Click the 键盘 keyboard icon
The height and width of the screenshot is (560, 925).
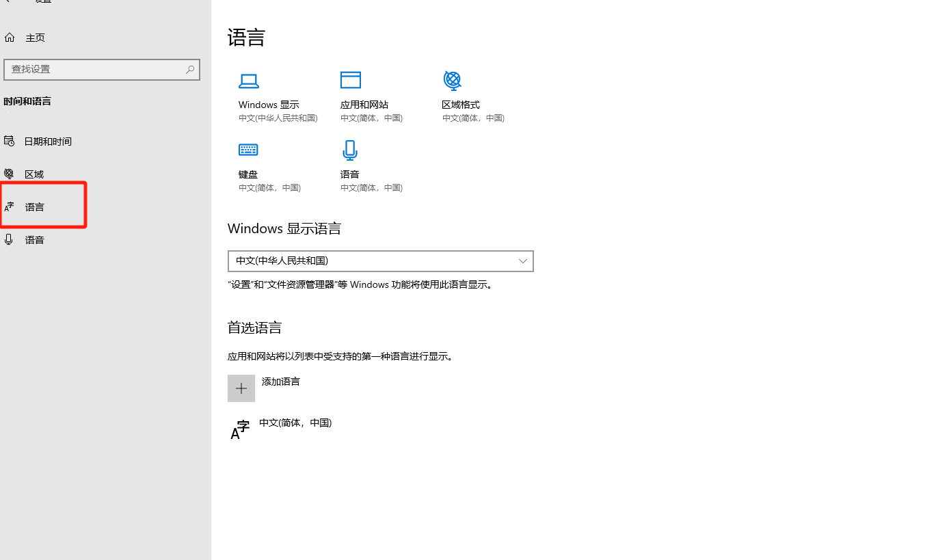(x=248, y=150)
